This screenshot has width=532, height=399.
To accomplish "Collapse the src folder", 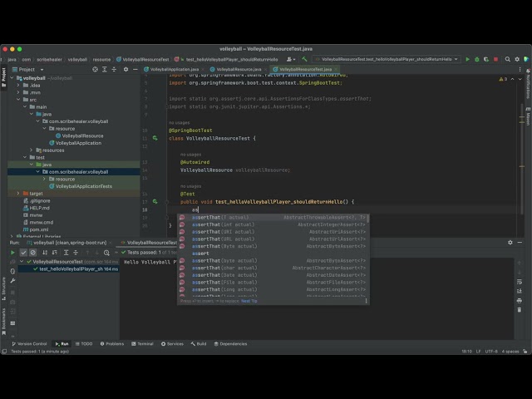I will point(18,100).
